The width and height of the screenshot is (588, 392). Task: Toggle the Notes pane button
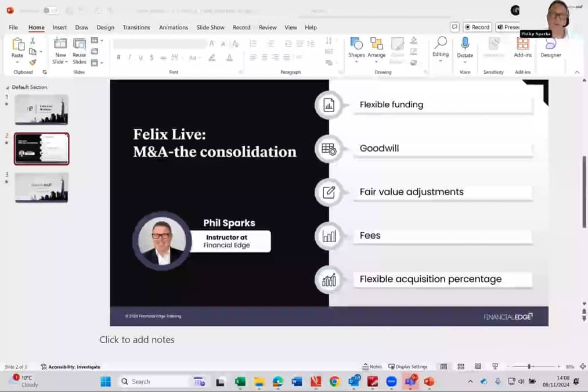tap(371, 366)
